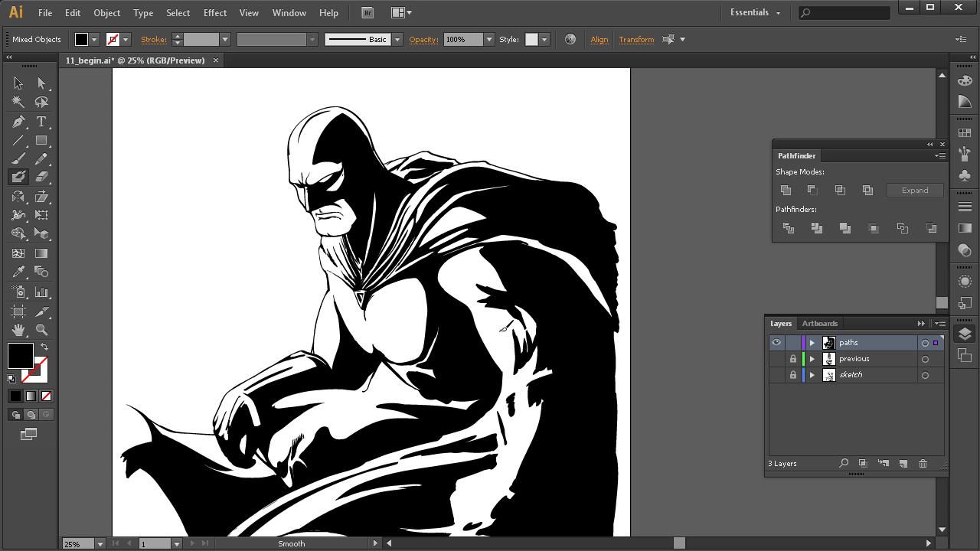Select the Rectangle tool
Screen dimensions: 980x551
pos(41,141)
